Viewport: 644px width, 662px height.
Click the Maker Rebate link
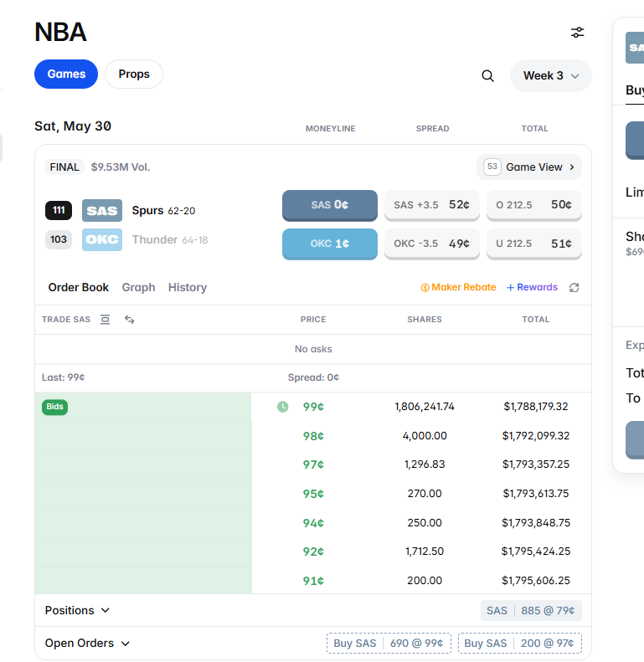pos(458,288)
